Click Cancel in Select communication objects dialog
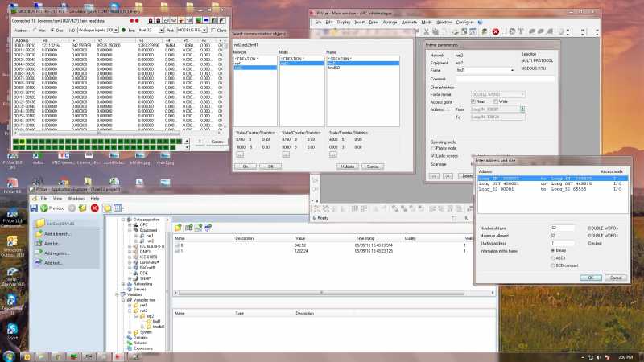The image size is (644, 362). point(373,167)
